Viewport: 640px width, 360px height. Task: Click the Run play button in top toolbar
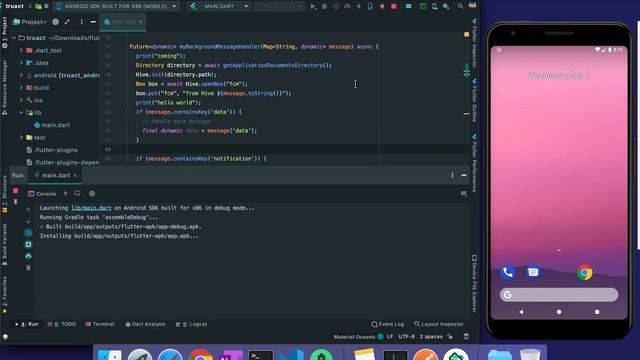tap(313, 7)
